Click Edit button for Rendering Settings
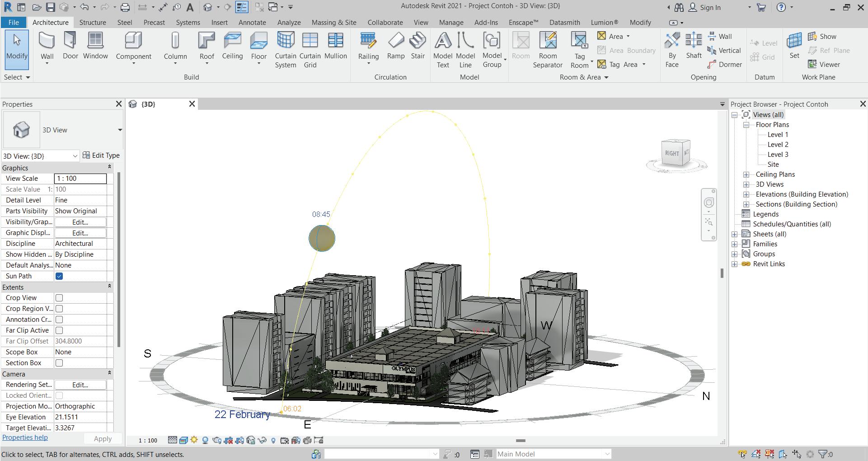868x461 pixels. (80, 385)
